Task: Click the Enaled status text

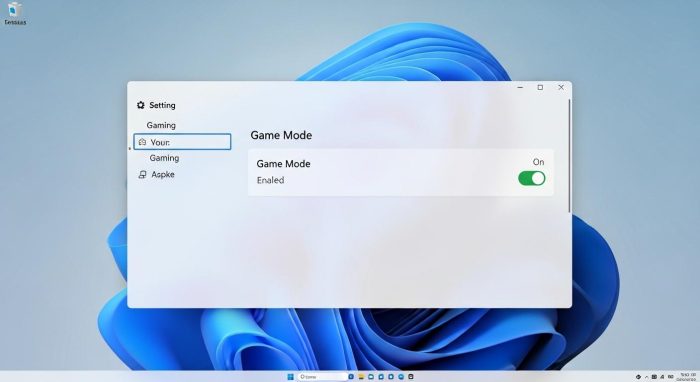Action: click(271, 180)
